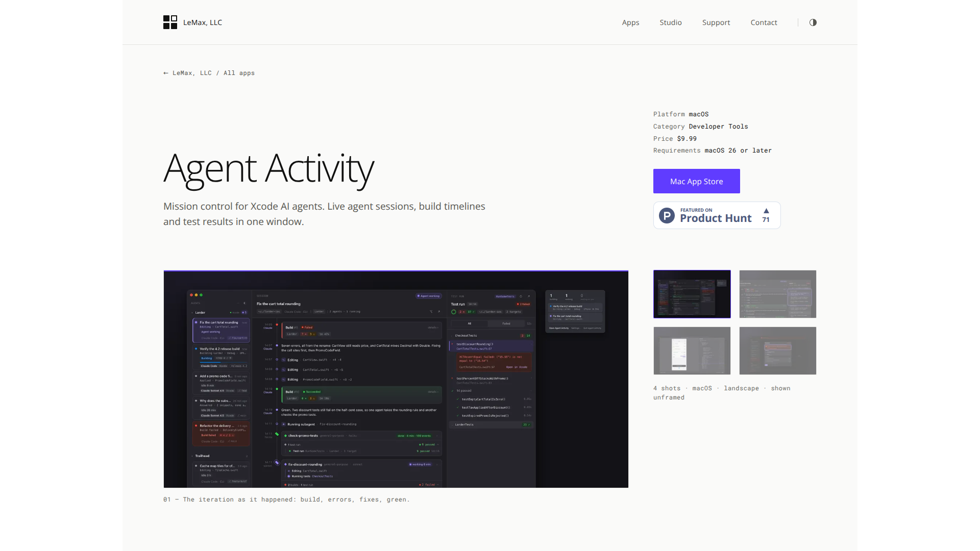The height and width of the screenshot is (551, 980).
Task: Click the '$9.99' price text
Action: point(687,139)
